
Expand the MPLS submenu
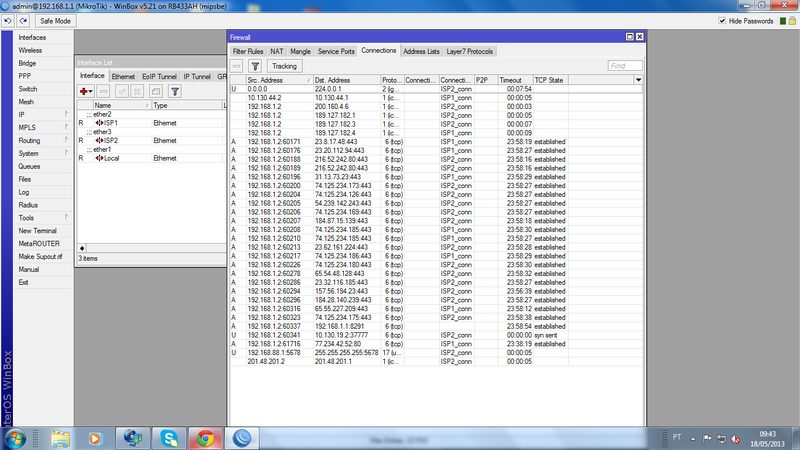click(66, 127)
